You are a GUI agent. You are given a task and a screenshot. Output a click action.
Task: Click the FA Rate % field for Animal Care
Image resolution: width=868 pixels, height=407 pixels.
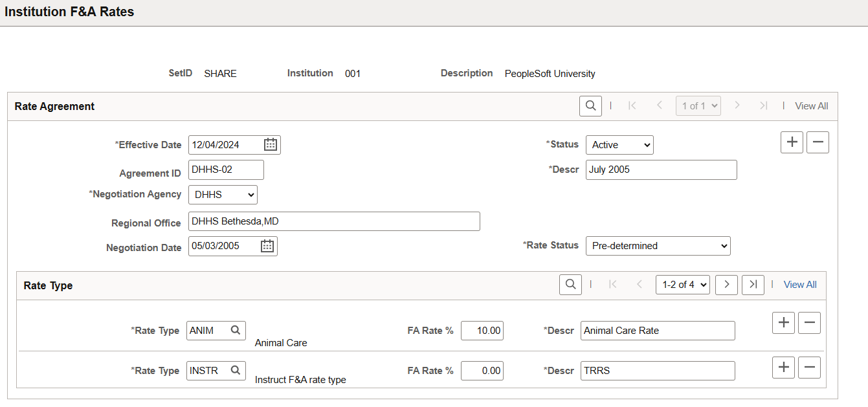point(482,330)
